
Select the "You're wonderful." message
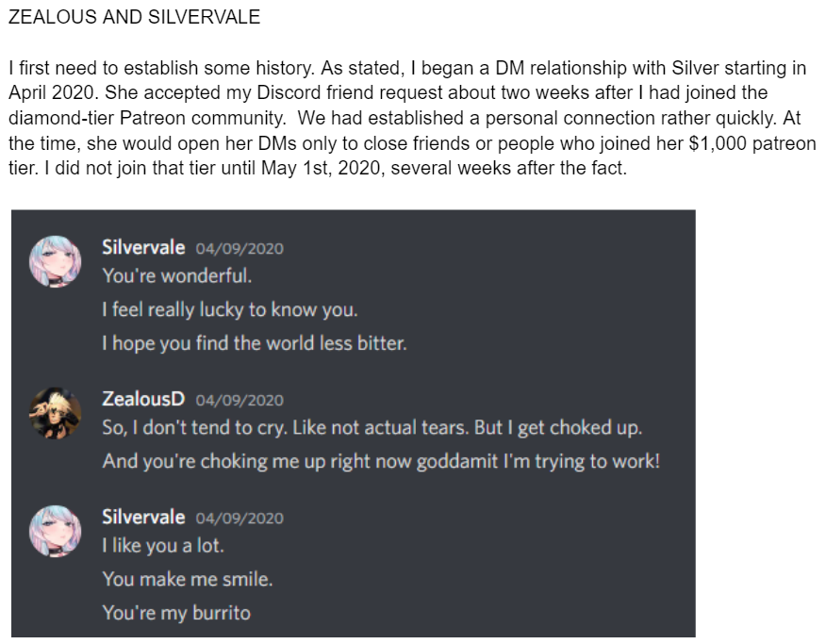click(x=177, y=277)
